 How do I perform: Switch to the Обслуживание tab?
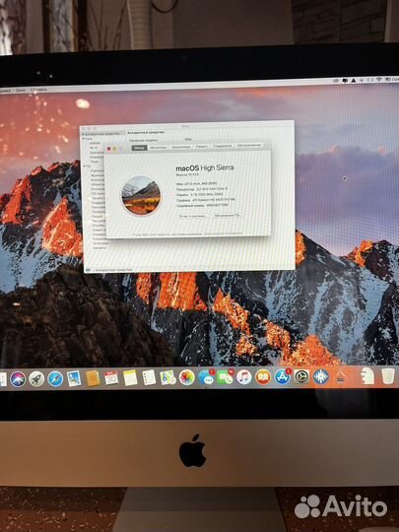249,146
